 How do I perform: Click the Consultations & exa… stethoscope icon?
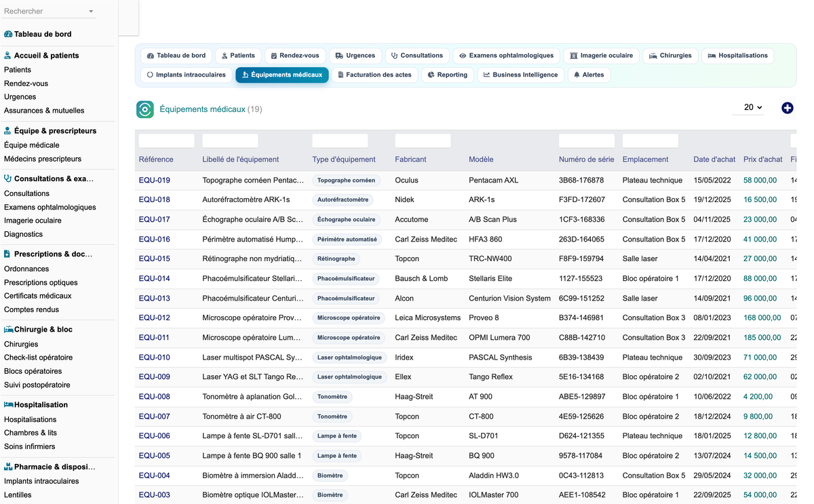tap(8, 179)
